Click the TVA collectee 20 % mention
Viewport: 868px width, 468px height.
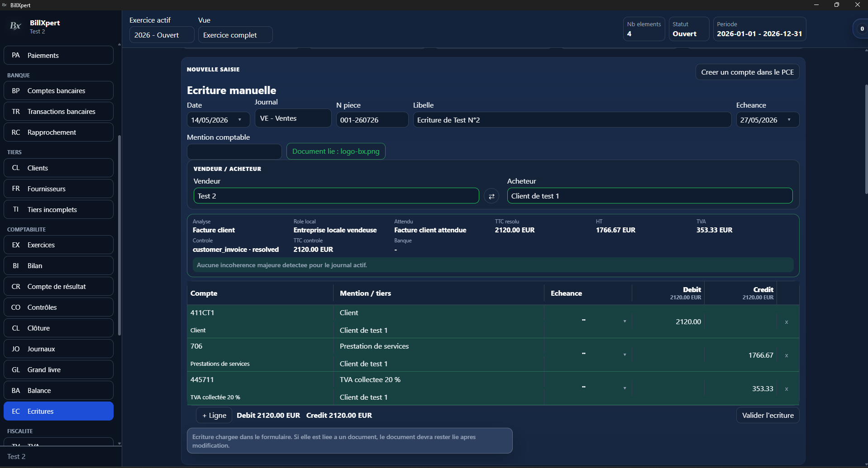pyautogui.click(x=370, y=379)
